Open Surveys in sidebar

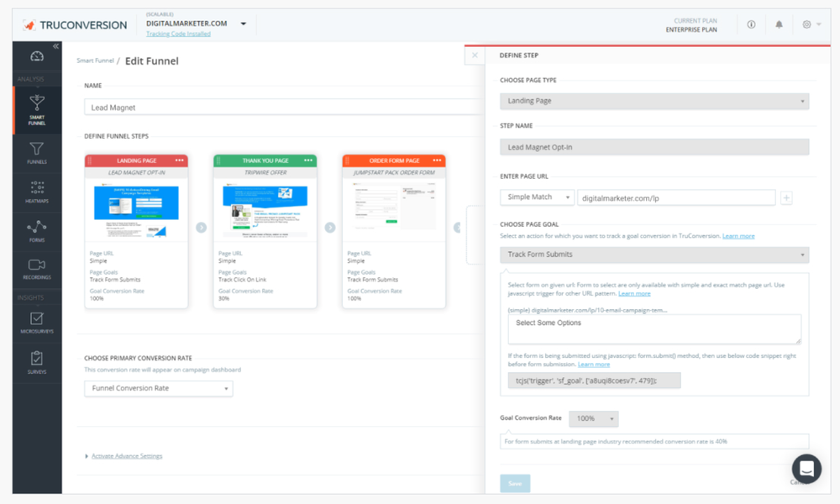click(x=37, y=363)
